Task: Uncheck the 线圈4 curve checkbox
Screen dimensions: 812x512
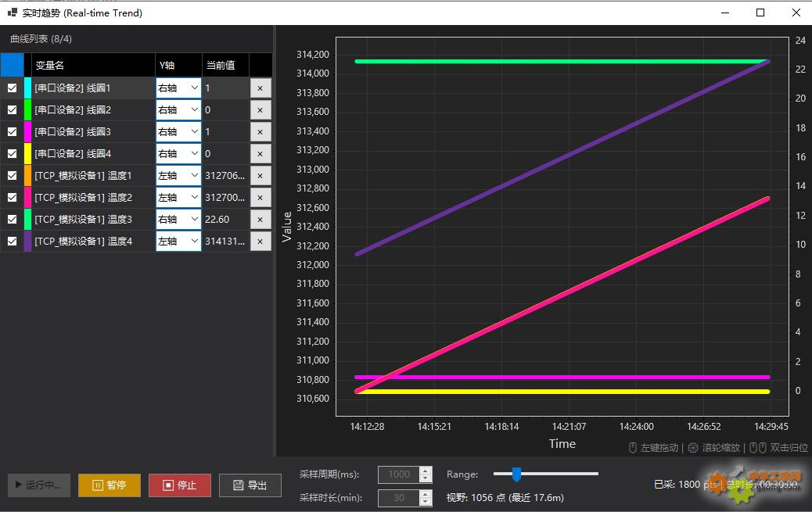Action: pyautogui.click(x=12, y=154)
